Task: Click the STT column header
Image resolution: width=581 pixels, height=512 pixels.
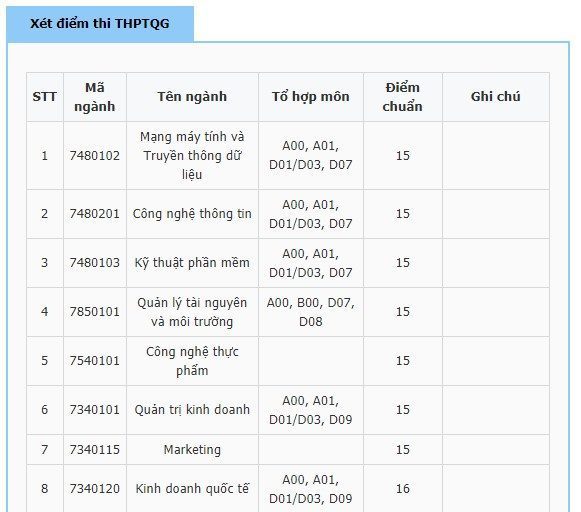Action: point(45,97)
